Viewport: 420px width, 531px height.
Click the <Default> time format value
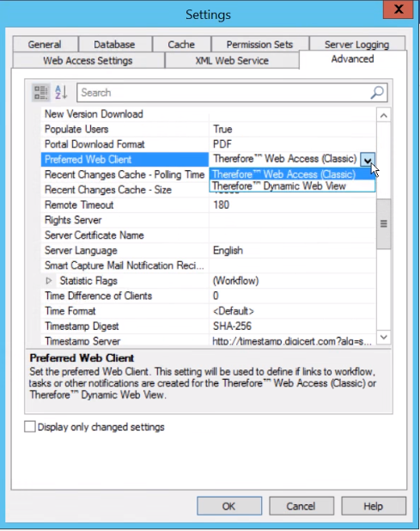coord(233,311)
